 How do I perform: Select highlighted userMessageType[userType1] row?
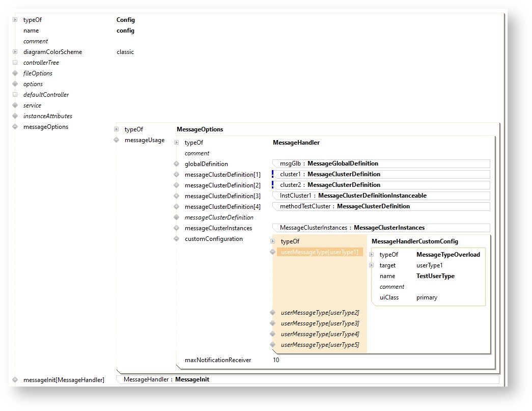320,252
